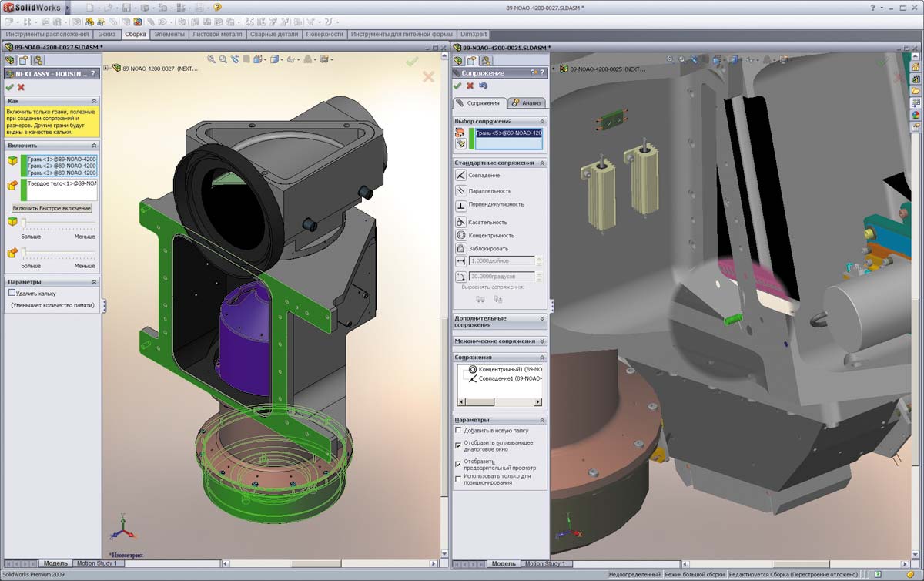Cancel the NEXT ASSY panel with red X
924x581 pixels.
(21, 87)
